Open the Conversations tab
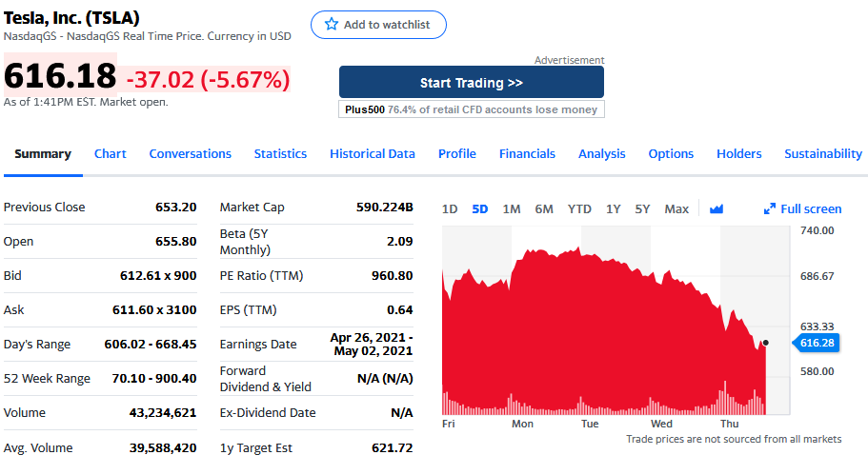The image size is (868, 475). click(191, 154)
